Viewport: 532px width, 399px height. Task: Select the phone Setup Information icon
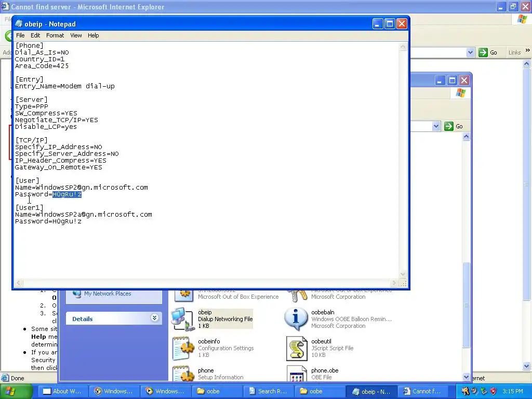tap(182, 374)
